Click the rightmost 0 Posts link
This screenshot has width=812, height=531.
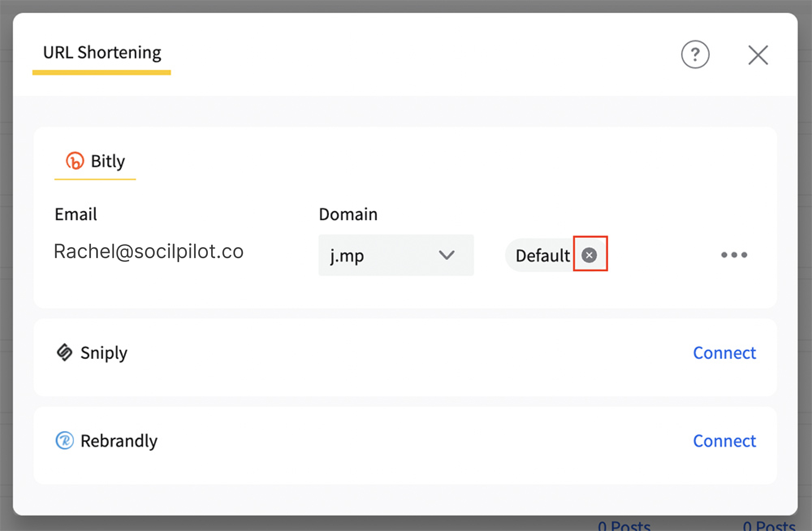769,526
